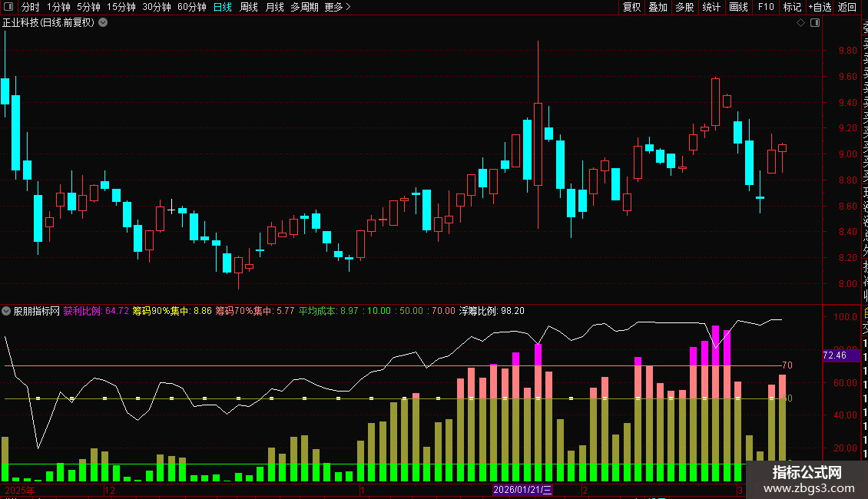Click the 标记 mark button
Screen dimensions: 868x499
[792, 7]
